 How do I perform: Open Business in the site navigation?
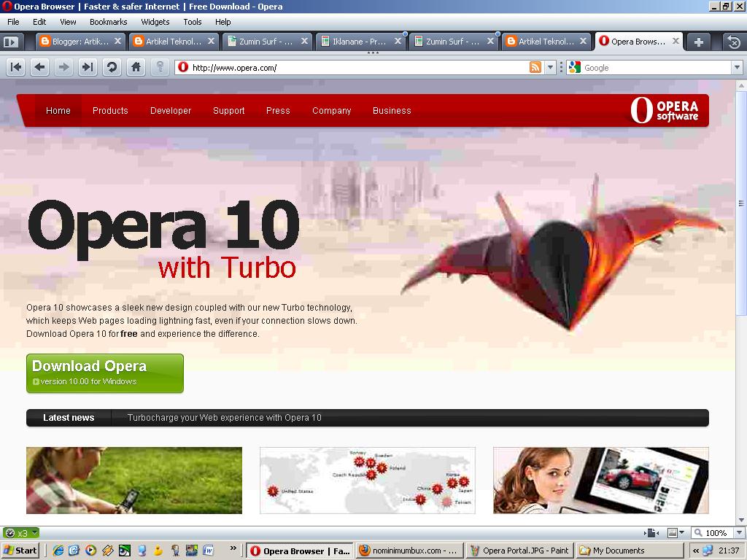click(x=392, y=111)
